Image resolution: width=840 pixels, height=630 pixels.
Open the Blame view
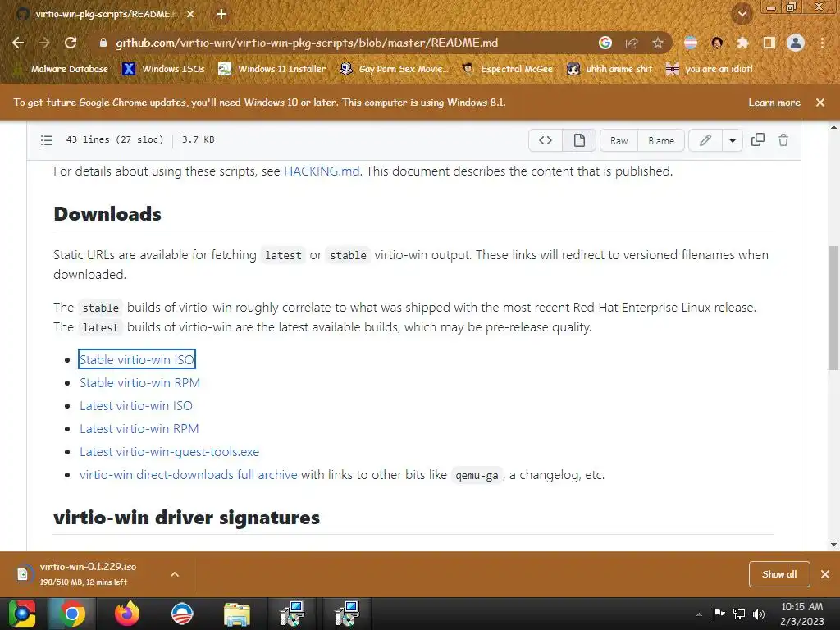click(661, 140)
